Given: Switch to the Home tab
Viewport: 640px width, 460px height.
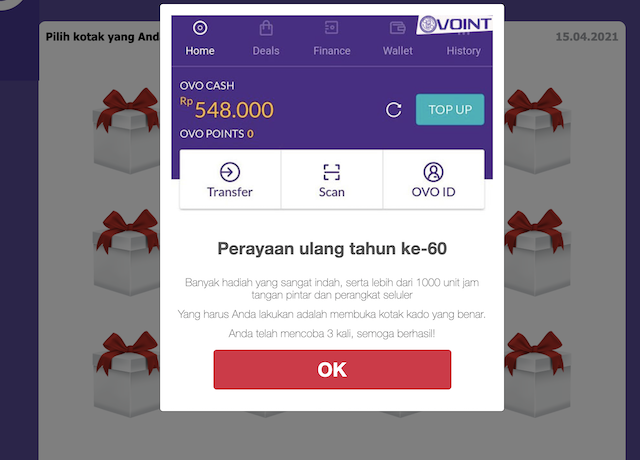Looking at the screenshot, I should (200, 39).
